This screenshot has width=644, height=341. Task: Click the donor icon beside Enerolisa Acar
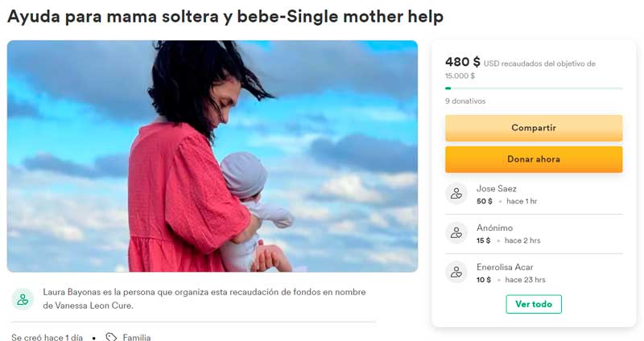tap(456, 272)
